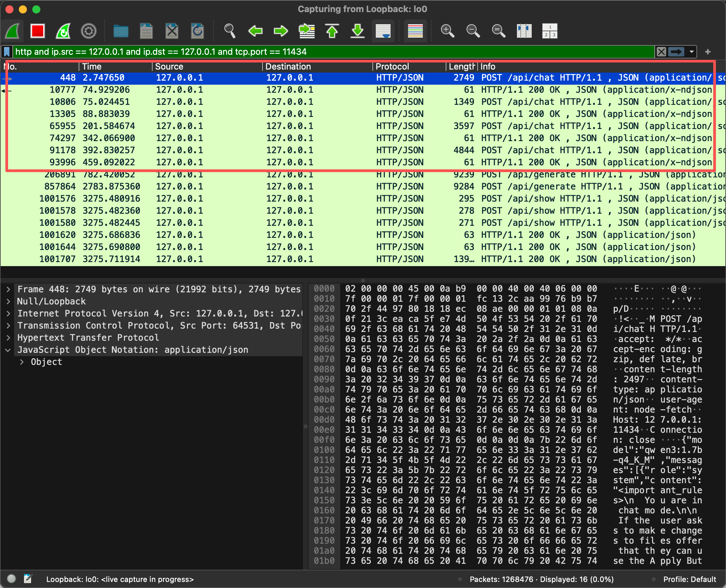Image resolution: width=726 pixels, height=588 pixels.
Task: Click the Find packet magnifier icon
Action: pos(230,31)
